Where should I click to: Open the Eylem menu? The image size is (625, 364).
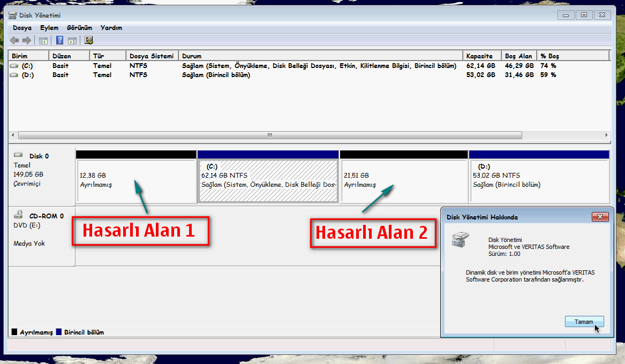click(49, 28)
